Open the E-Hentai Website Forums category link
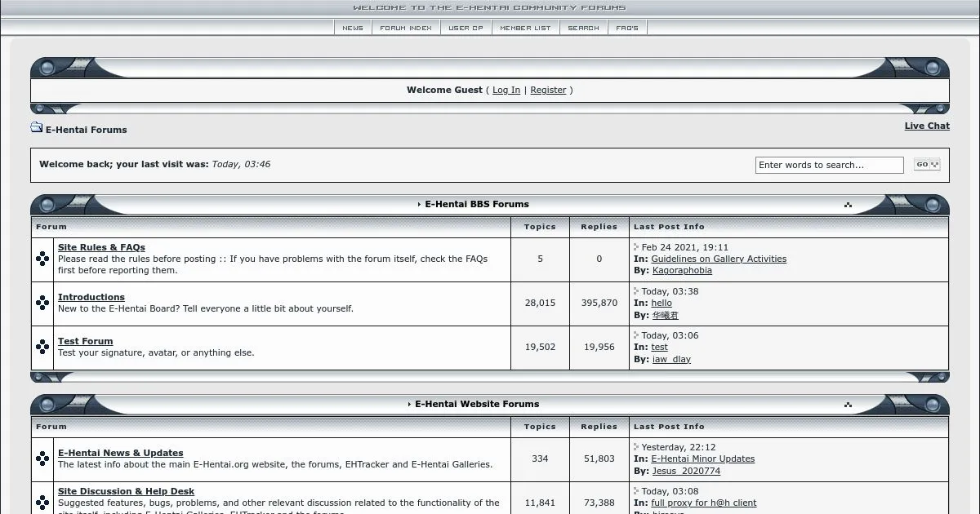This screenshot has width=980, height=514. [x=477, y=404]
